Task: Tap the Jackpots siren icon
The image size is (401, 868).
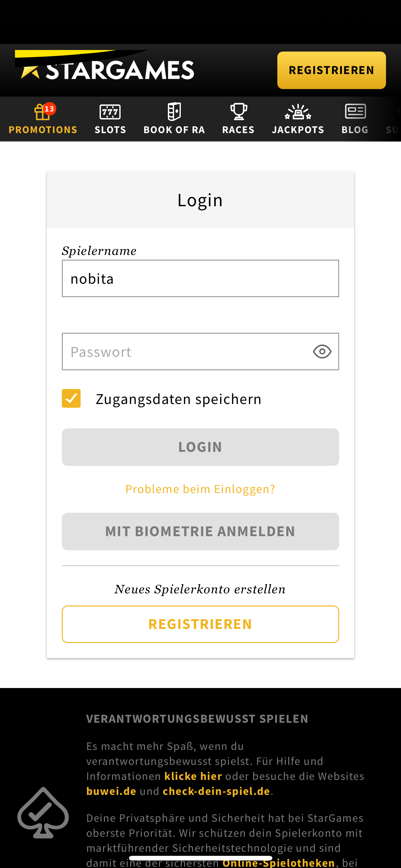Action: 298,112
